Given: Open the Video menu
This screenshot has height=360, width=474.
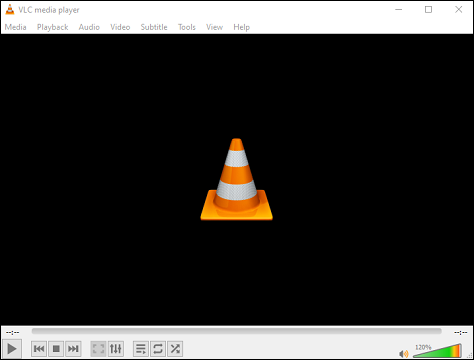Looking at the screenshot, I should (120, 27).
